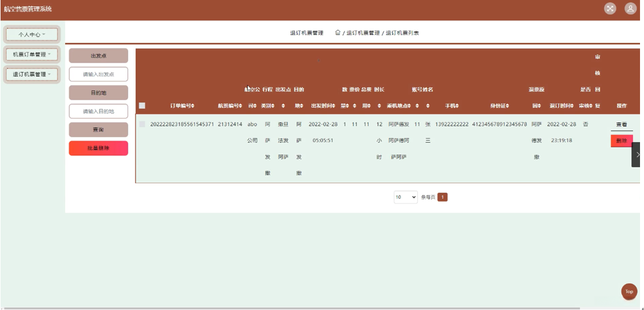Open the user avatar icon menu

click(x=630, y=8)
